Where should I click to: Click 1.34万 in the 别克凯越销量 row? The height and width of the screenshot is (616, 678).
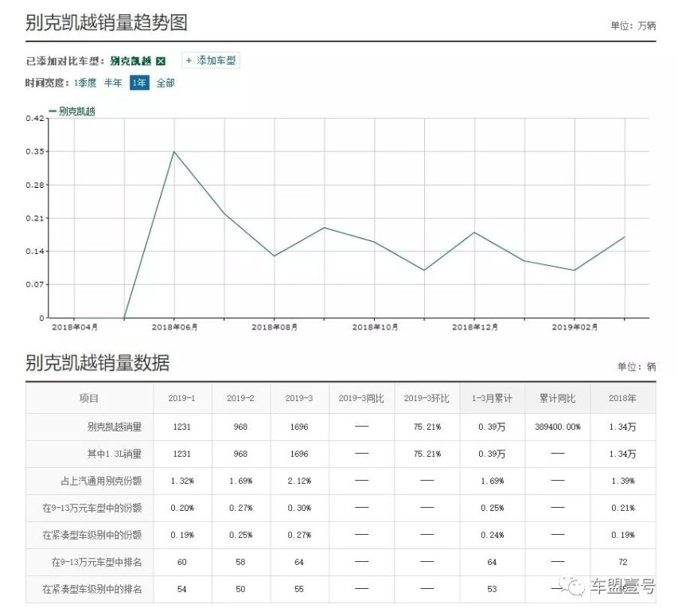622,427
